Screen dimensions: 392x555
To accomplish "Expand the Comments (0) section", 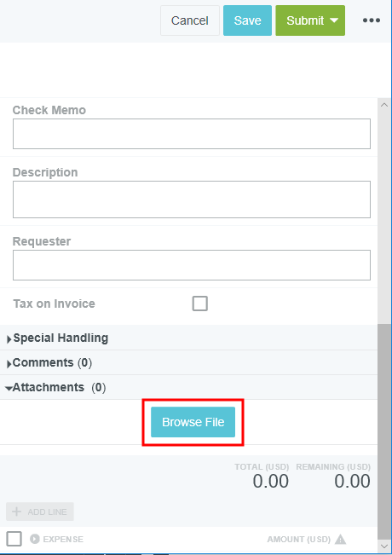I will coord(49,363).
